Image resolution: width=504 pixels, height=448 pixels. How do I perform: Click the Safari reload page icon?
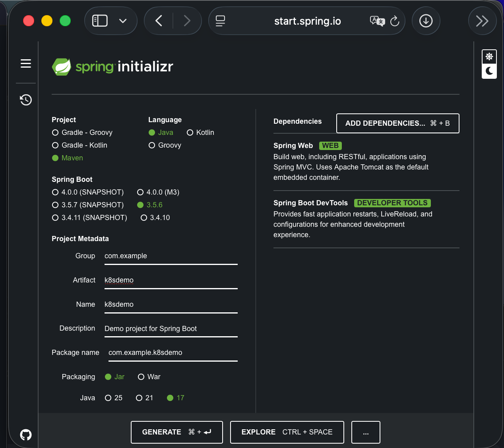point(394,21)
